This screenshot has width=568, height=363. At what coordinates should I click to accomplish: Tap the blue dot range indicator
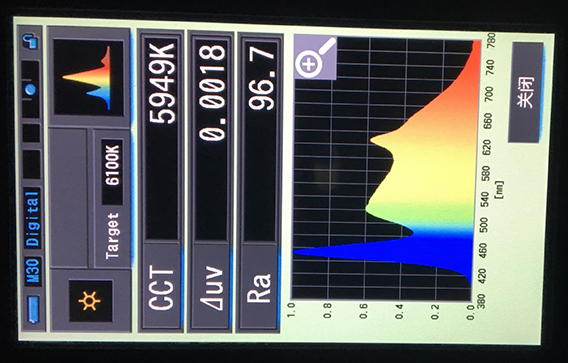coord(30,89)
